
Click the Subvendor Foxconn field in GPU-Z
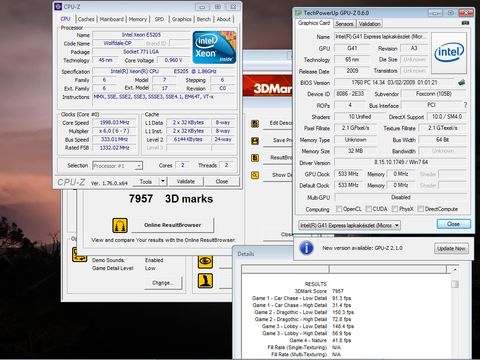434,94
